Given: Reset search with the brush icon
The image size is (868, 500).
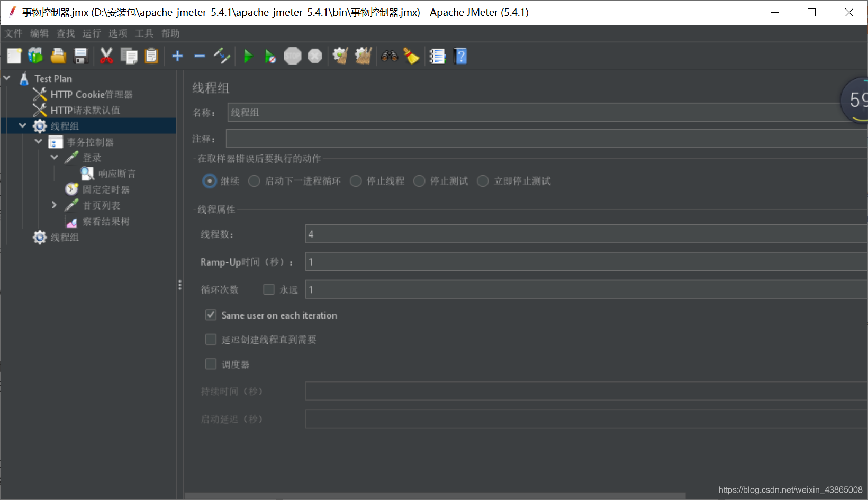Looking at the screenshot, I should point(411,56).
